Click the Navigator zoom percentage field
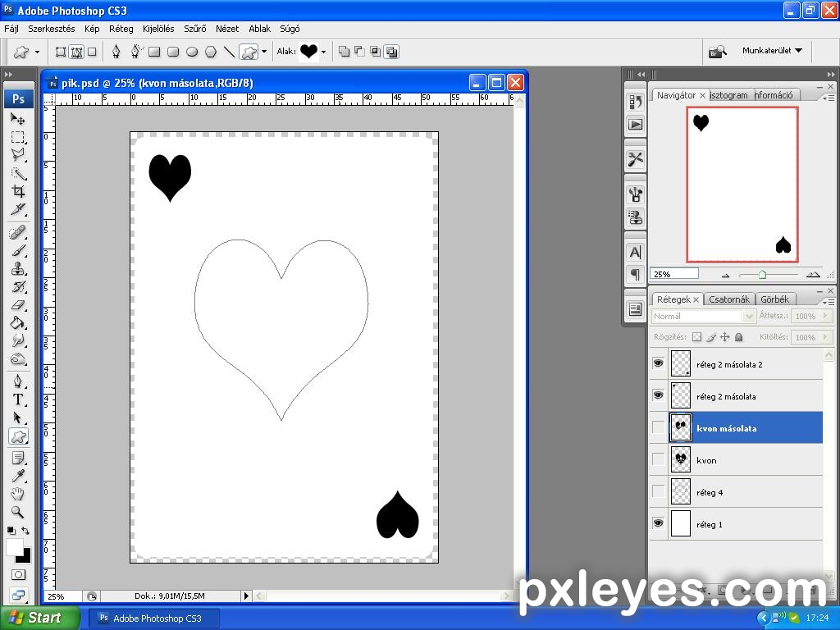The height and width of the screenshot is (630, 840). pyautogui.click(x=674, y=274)
